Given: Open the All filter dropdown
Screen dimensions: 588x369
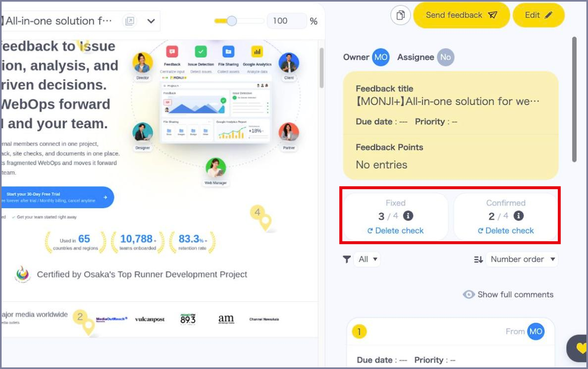Looking at the screenshot, I should tap(367, 259).
